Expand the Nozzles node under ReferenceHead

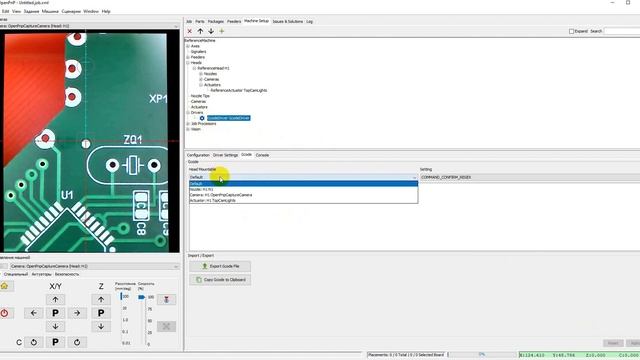tap(201, 74)
